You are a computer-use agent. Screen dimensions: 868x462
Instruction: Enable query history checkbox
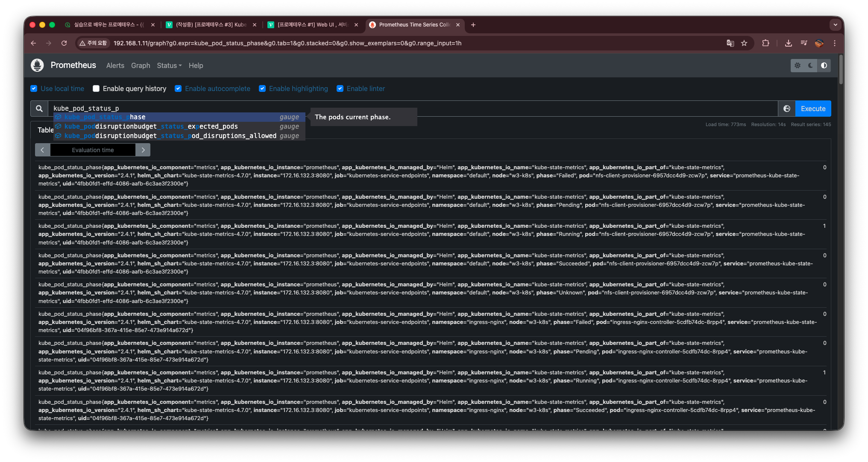click(x=96, y=88)
